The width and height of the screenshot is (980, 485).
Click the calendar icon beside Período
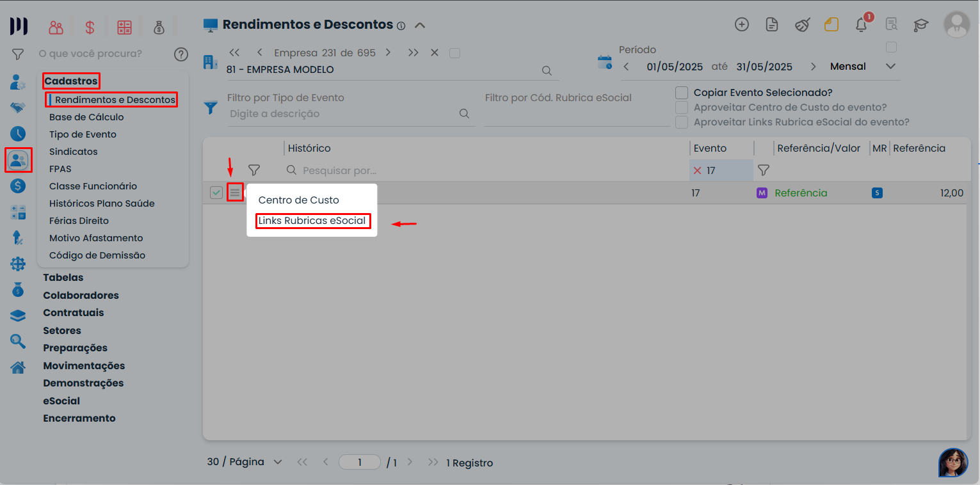[x=604, y=62]
